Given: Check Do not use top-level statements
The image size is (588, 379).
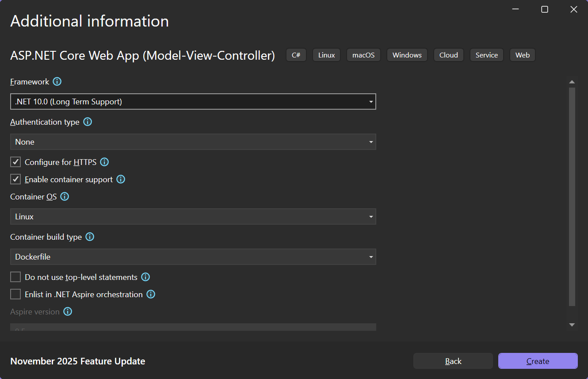Looking at the screenshot, I should pos(15,276).
